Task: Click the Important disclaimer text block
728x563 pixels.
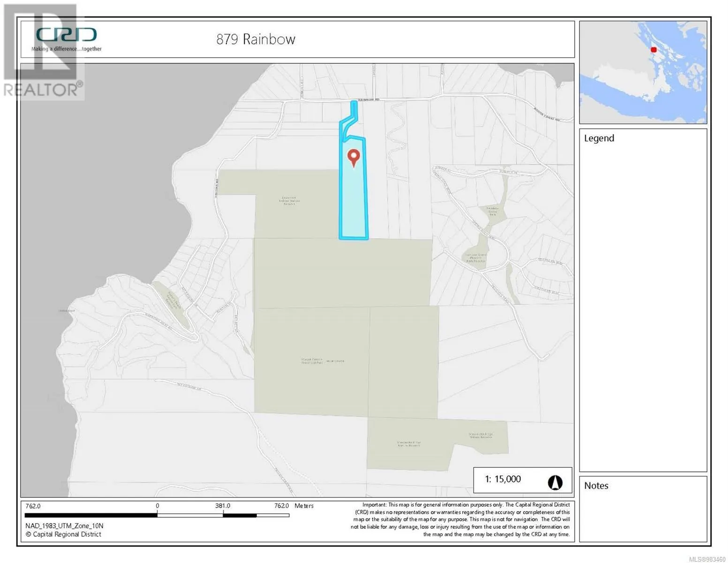Action: tap(461, 519)
